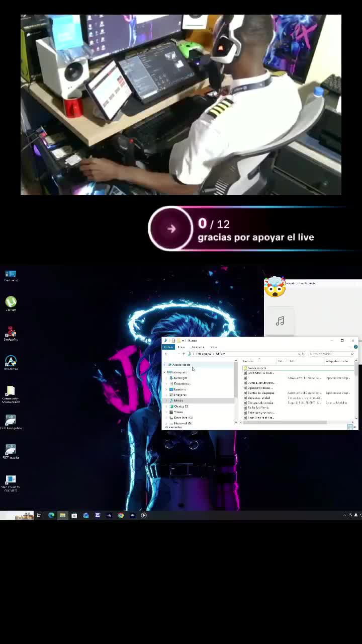
Task: Select the Nueva carpeta folder
Action: tap(257, 368)
